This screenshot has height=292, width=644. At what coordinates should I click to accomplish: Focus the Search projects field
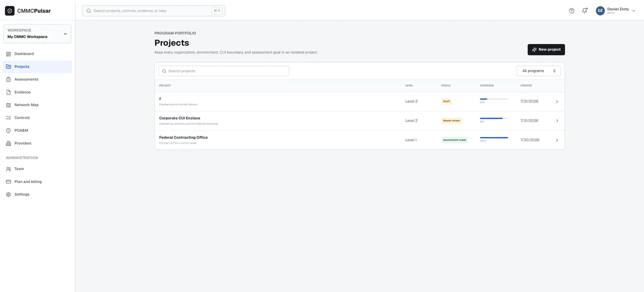224,71
